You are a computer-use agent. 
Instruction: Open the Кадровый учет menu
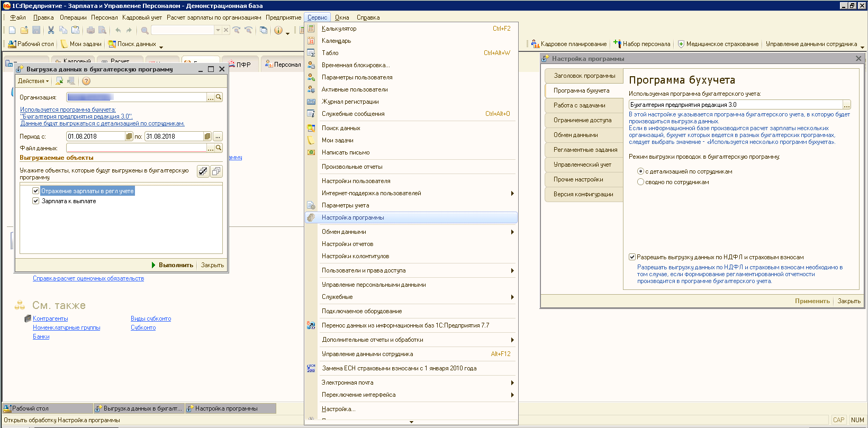(x=142, y=17)
